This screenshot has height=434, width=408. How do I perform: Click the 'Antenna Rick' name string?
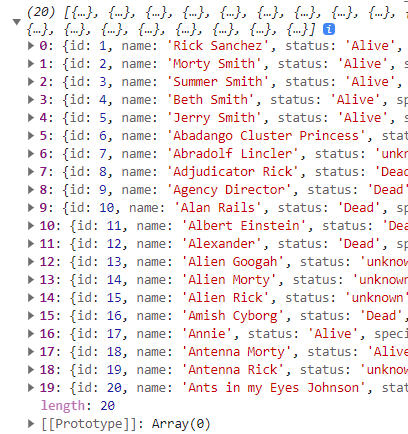coord(233,370)
